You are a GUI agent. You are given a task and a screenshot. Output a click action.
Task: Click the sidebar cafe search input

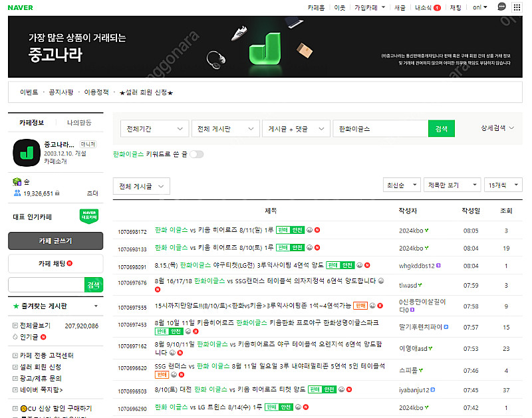tap(47, 285)
